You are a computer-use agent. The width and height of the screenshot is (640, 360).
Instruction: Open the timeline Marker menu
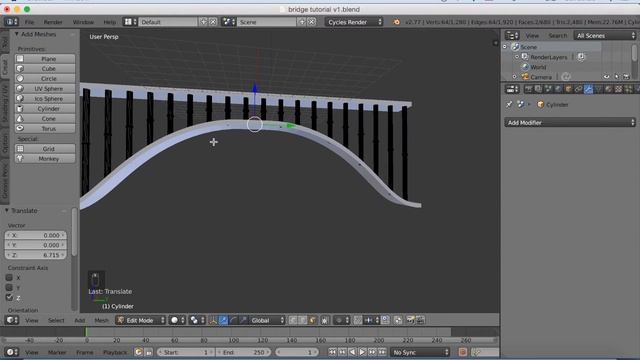pos(57,352)
